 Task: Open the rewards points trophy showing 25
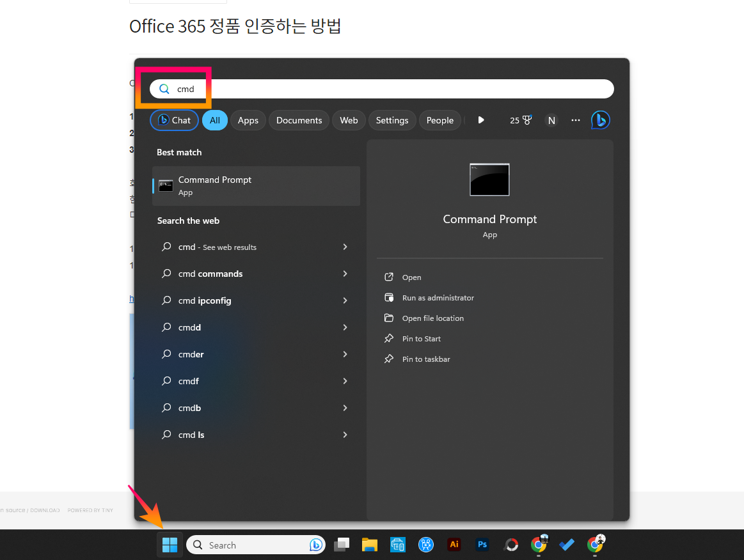pyautogui.click(x=521, y=120)
